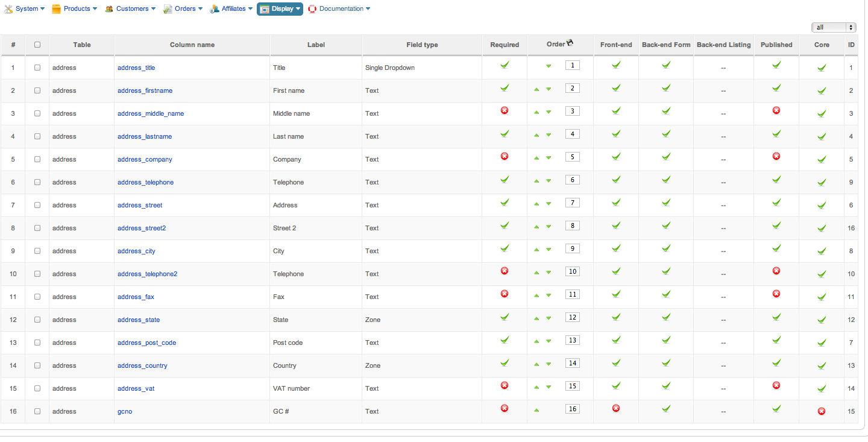Open the address_telephone column link
This screenshot has height=442, width=868.
[145, 182]
